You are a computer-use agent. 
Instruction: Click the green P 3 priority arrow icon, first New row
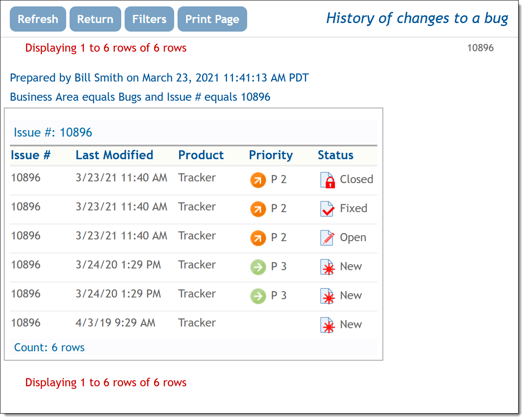258,267
